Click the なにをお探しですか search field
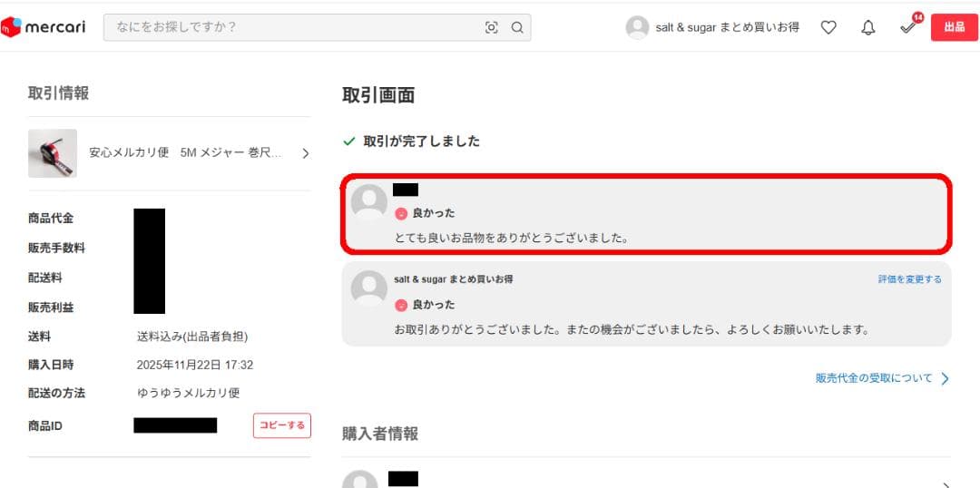The width and height of the screenshot is (980, 488). coord(292,27)
